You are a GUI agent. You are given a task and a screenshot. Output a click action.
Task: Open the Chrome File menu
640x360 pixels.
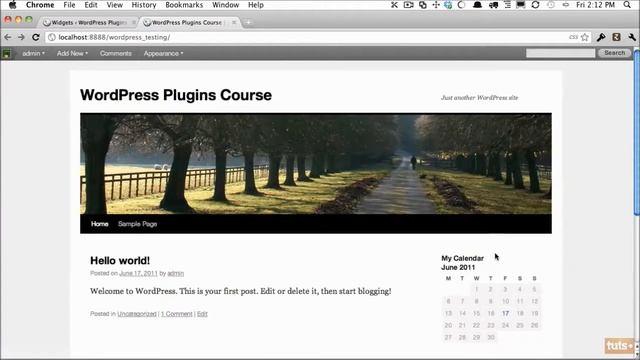pos(69,5)
